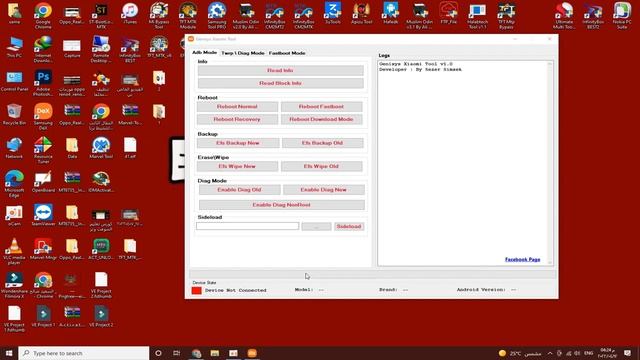Select the IDMActivat desktop icon
Screen dimensions: 640x360
click(x=101, y=181)
